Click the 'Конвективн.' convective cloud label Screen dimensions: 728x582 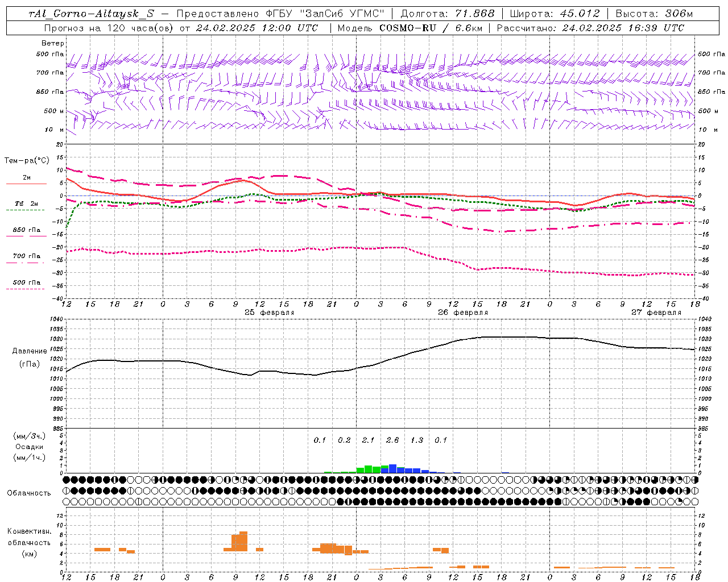(x=30, y=531)
